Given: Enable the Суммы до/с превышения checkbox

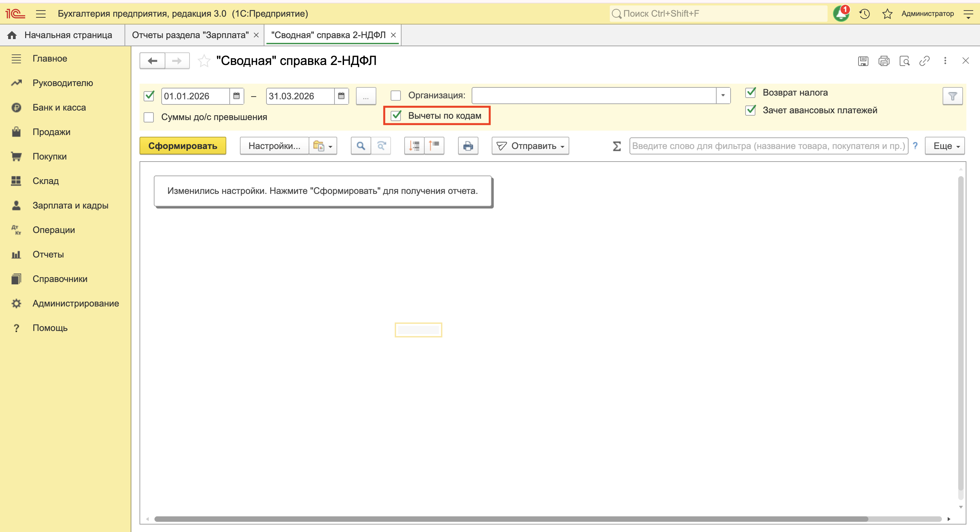Looking at the screenshot, I should (x=149, y=117).
